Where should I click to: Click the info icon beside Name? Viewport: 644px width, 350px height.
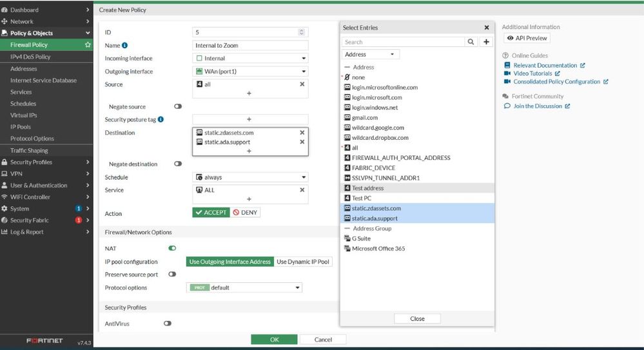click(x=125, y=45)
